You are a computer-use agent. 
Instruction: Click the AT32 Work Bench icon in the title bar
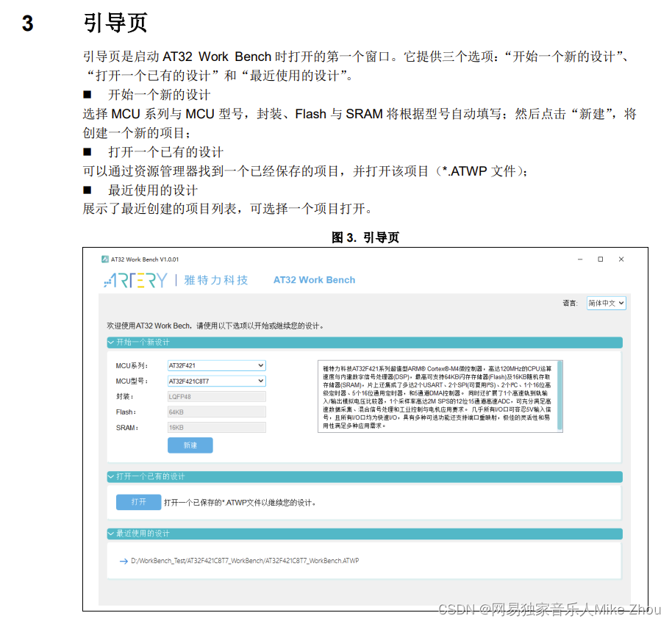(x=105, y=259)
